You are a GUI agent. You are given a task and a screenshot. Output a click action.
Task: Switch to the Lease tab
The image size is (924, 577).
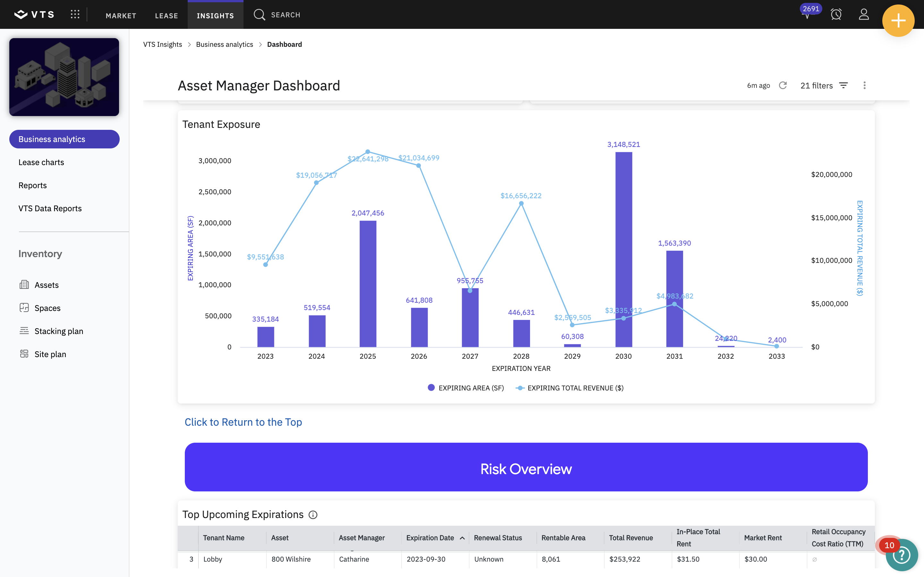click(167, 15)
